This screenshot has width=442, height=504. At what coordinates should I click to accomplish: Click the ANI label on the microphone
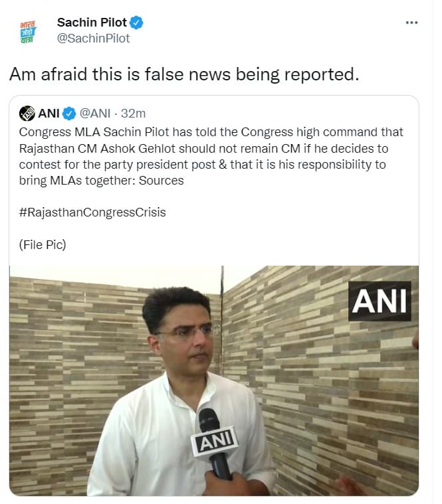point(214,442)
